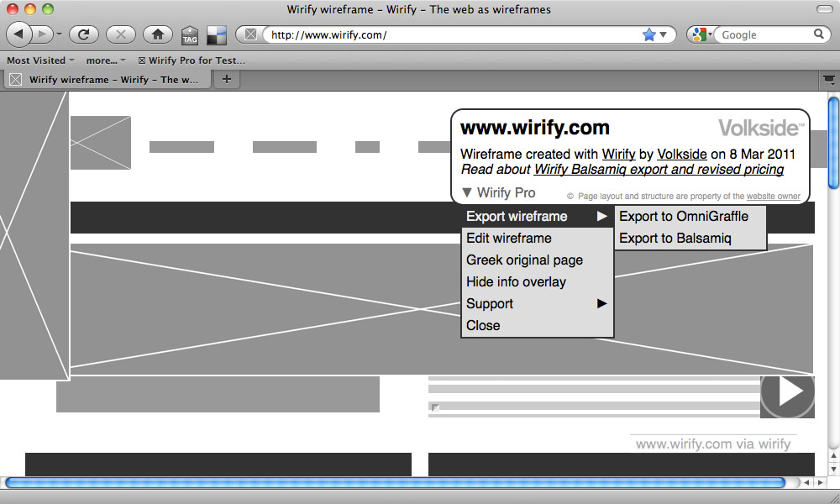Focus the address bar showing www.wirify.com
The width and height of the screenshot is (840, 504).
pyautogui.click(x=453, y=34)
